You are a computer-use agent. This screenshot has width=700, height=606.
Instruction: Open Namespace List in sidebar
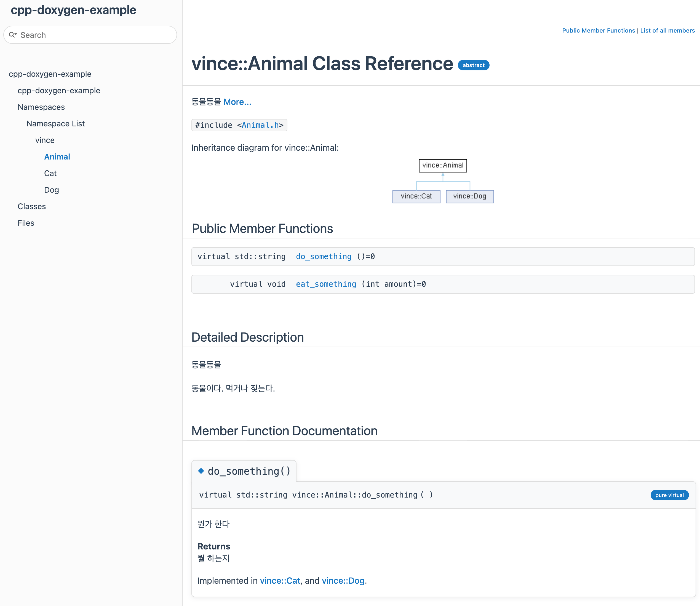(55, 124)
